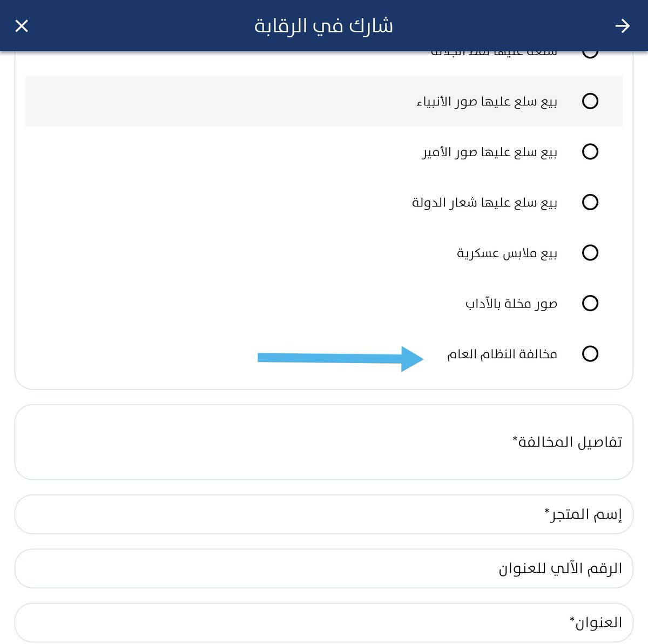Click the 'العنوان' input field
Viewport: 648px width, 644px height.
[x=324, y=622]
